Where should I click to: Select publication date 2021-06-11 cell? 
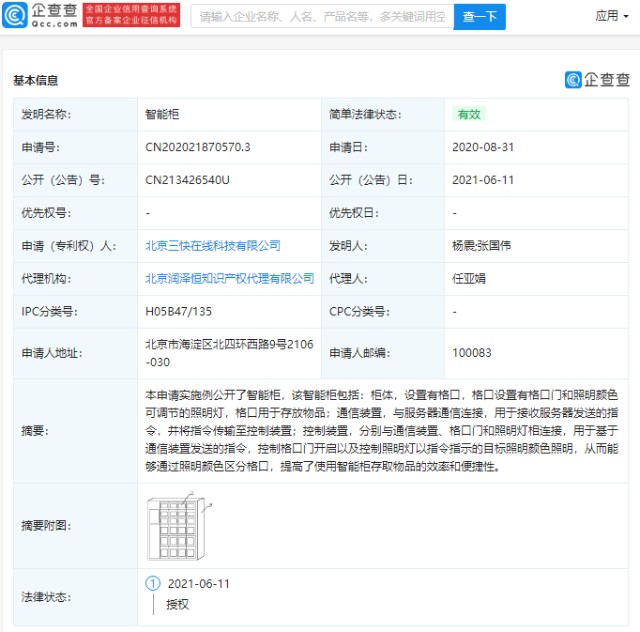click(x=483, y=180)
